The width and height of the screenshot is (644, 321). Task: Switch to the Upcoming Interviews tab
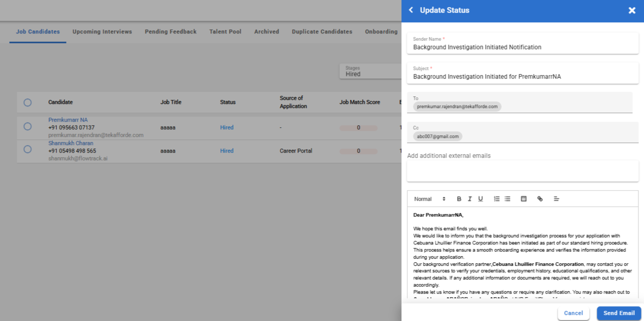pos(102,31)
